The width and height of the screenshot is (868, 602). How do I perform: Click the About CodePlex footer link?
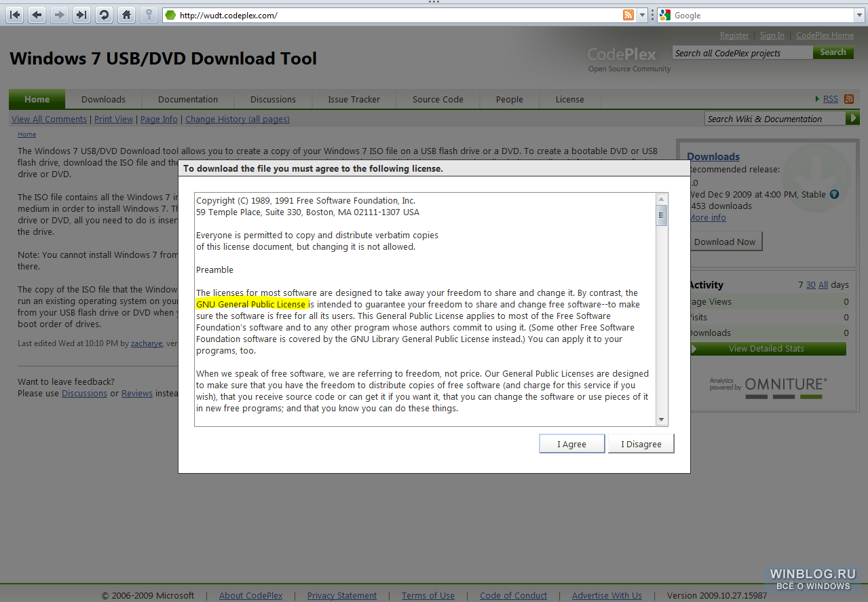250,596
